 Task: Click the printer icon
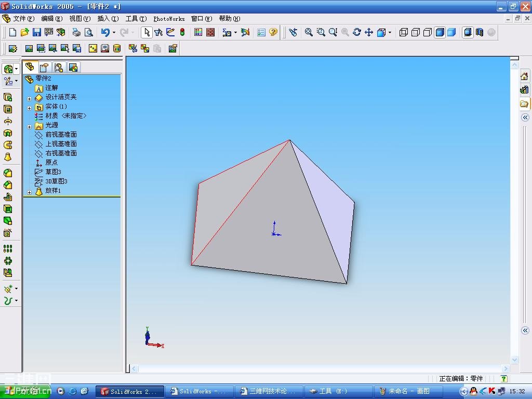tap(76, 32)
